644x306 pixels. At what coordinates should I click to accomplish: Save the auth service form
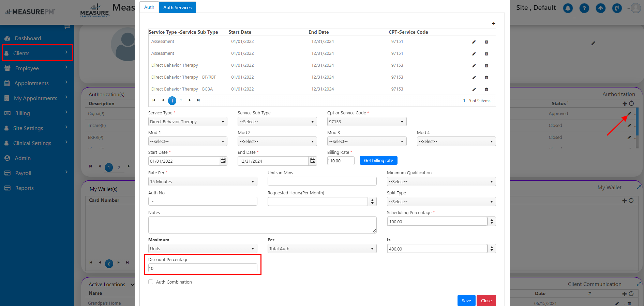point(466,301)
